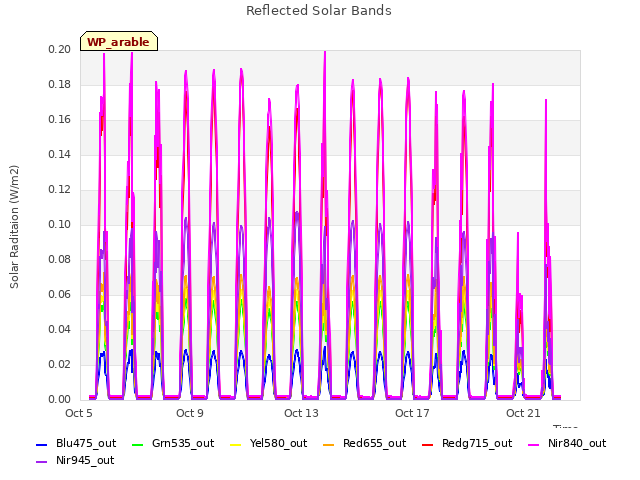This screenshot has height=480, width=640.
Task: Click the red Redg715_out legend swatch
Action: pyautogui.click(x=428, y=444)
